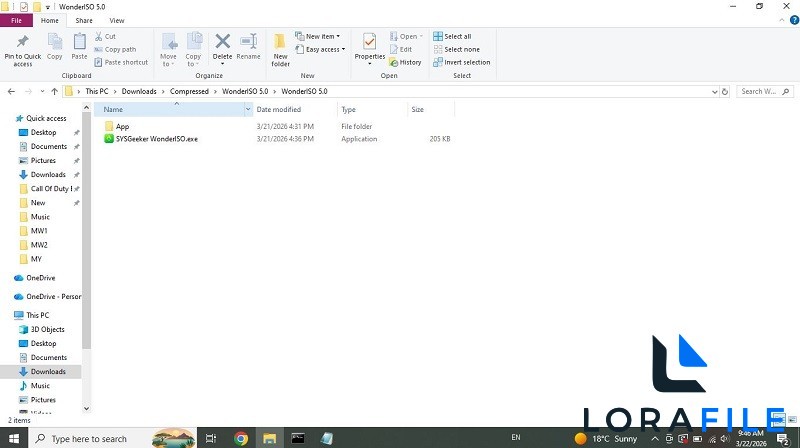The image size is (800, 448).
Task: Sort by the Size column
Action: click(x=417, y=109)
